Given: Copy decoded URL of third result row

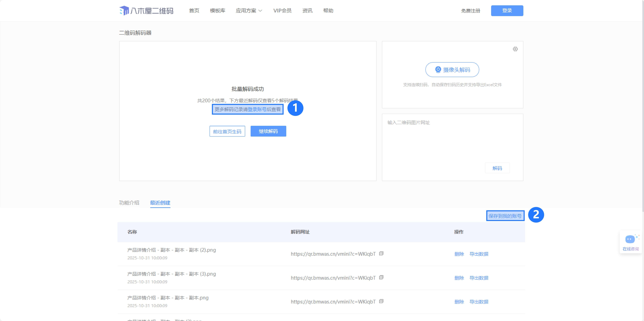Looking at the screenshot, I should (x=381, y=301).
